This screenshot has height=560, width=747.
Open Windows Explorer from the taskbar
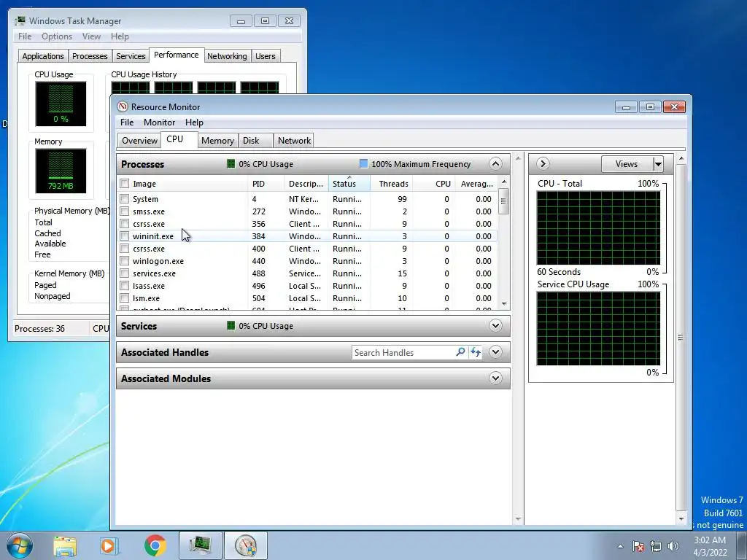[65, 545]
